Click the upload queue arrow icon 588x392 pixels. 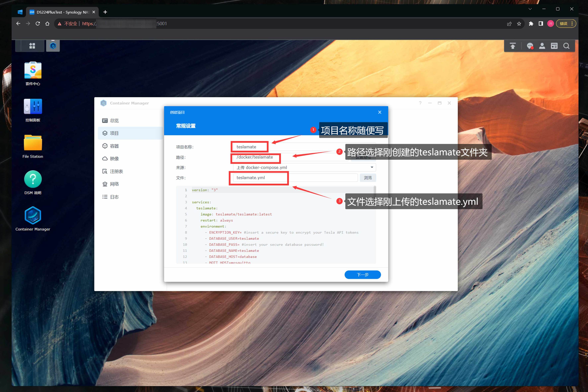pyautogui.click(x=513, y=46)
